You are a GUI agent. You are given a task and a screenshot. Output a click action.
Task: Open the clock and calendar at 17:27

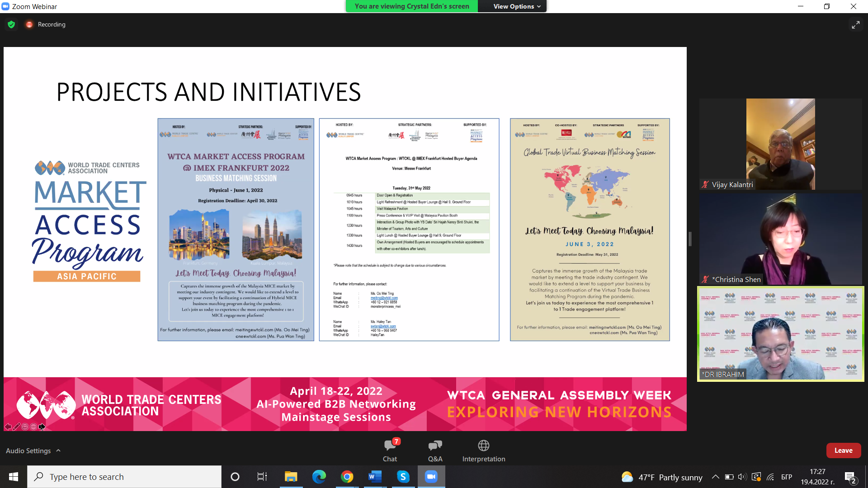point(817,477)
